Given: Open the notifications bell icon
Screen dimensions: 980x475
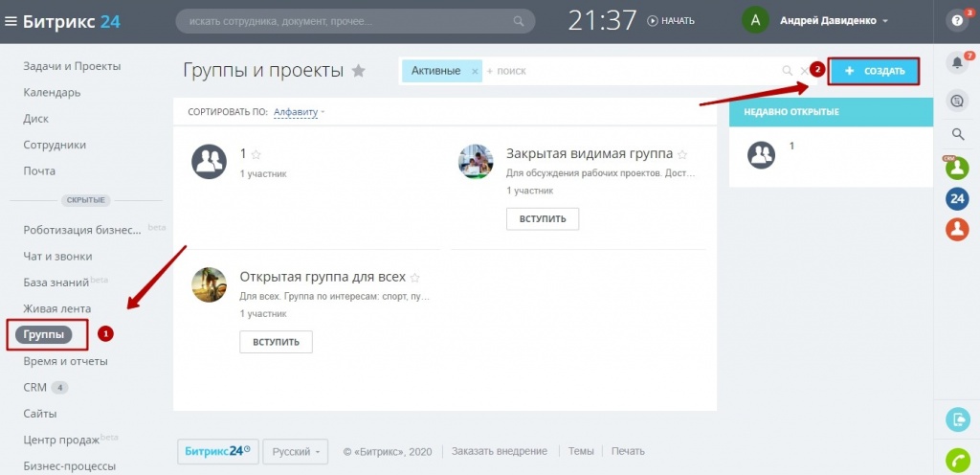Looking at the screenshot, I should coord(956,63).
